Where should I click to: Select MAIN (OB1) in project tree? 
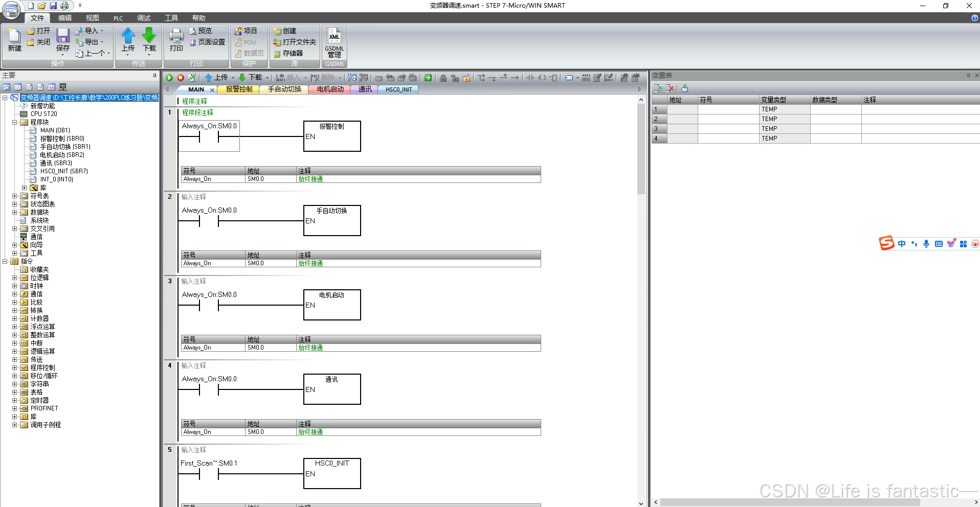(55, 130)
